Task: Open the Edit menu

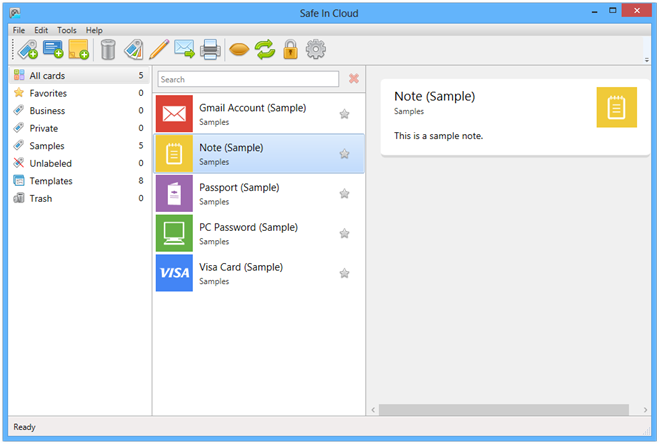Action: point(41,30)
